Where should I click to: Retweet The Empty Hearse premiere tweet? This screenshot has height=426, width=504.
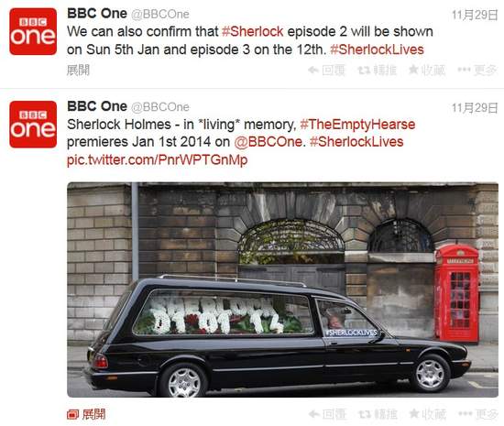378,414
